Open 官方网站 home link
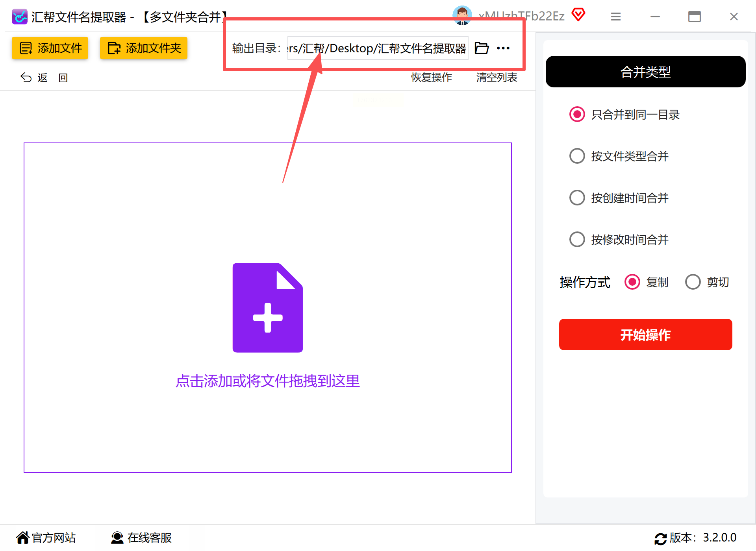756x551 pixels. pos(46,538)
